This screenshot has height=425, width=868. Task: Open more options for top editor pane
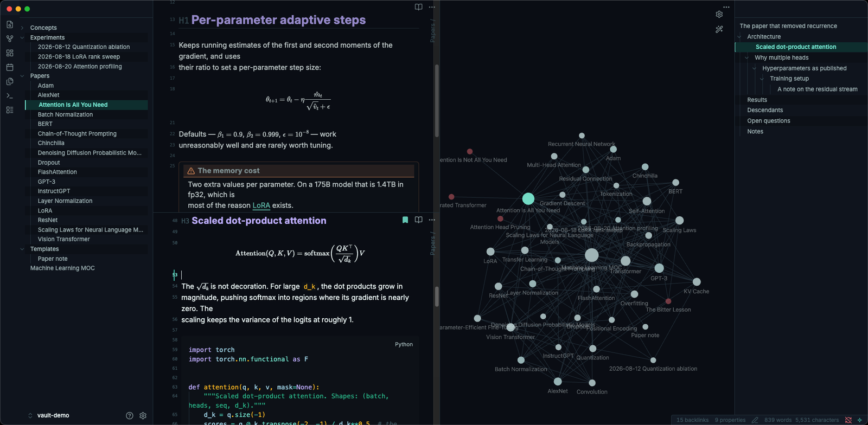[432, 7]
